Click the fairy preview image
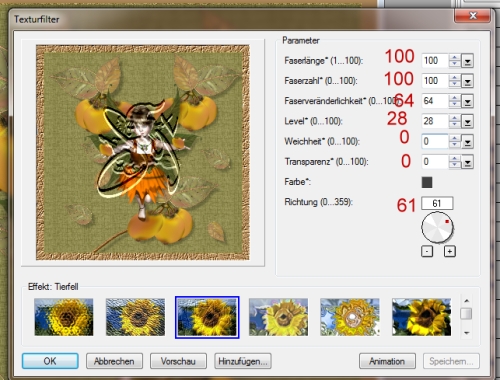Image resolution: width=500 pixels, height=380 pixels. [143, 152]
